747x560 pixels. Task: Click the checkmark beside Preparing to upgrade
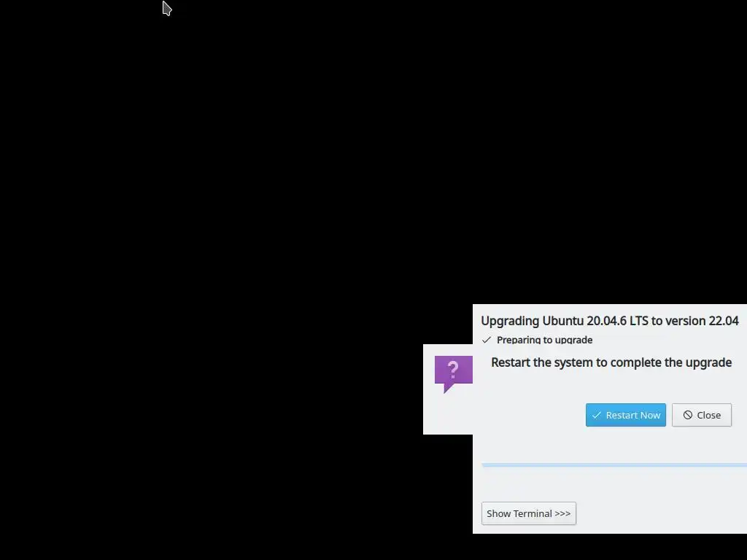coord(487,340)
